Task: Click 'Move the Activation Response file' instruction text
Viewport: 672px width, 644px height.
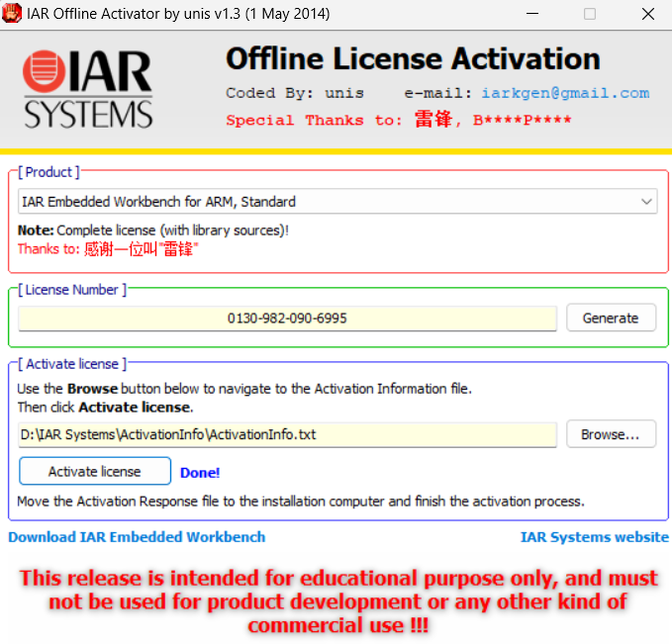Action: [x=301, y=502]
